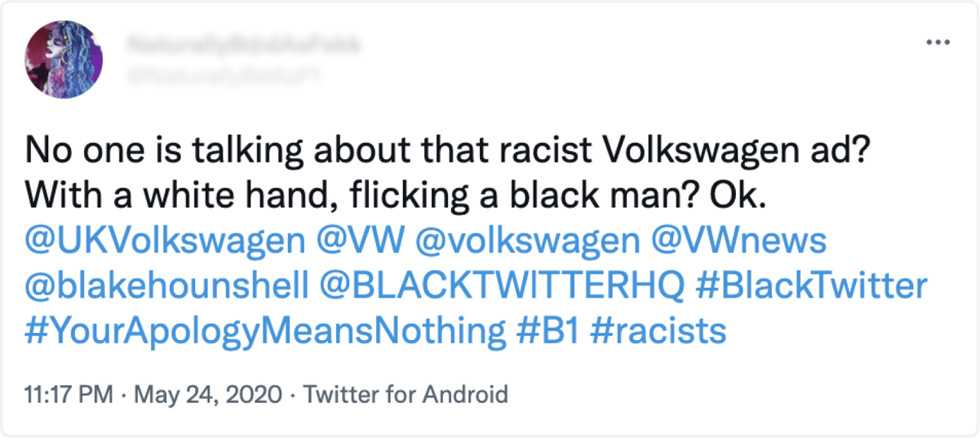Open the #BlackTwitter hashtag
This screenshot has width=980, height=438.
tap(812, 286)
